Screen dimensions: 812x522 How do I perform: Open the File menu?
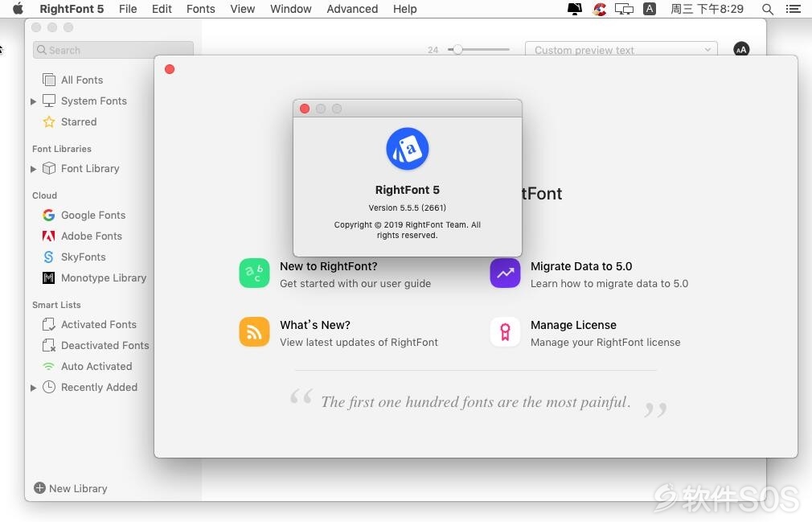tap(128, 9)
